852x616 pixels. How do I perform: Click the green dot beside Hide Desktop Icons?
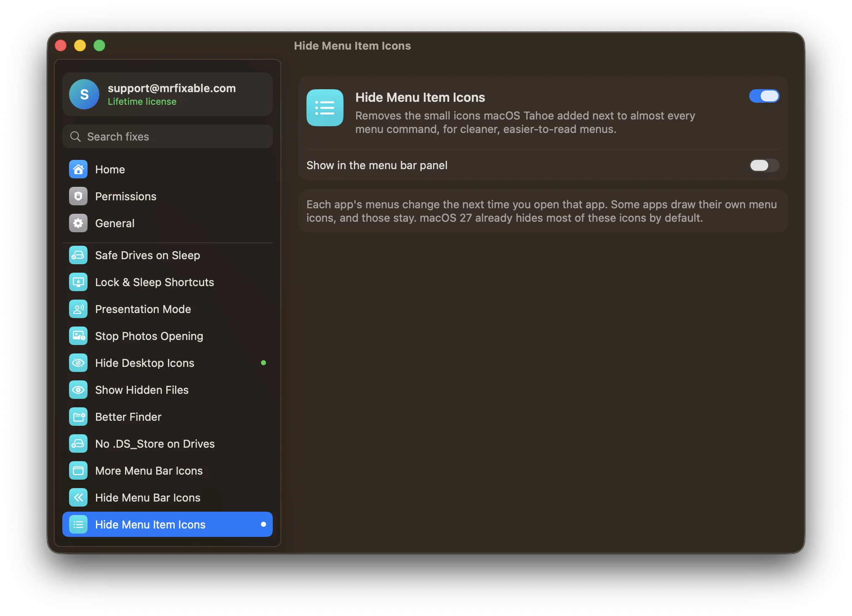(x=264, y=363)
